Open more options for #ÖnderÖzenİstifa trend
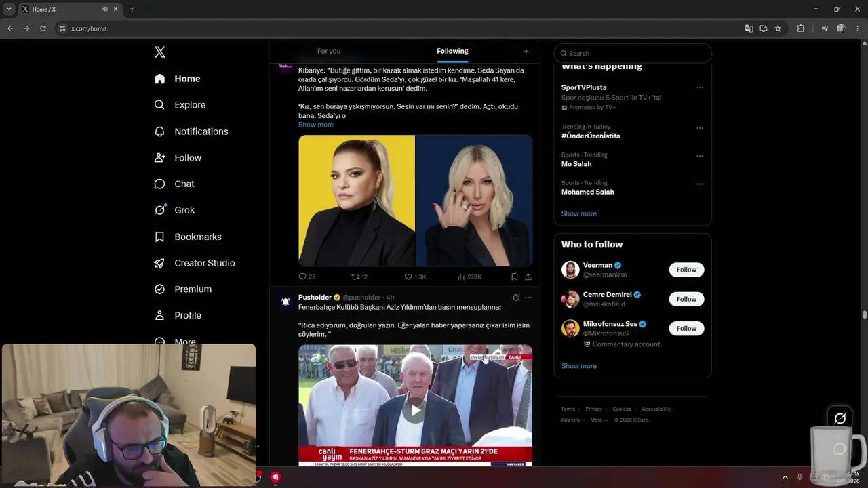Screen dimensions: 868x488 (700, 128)
